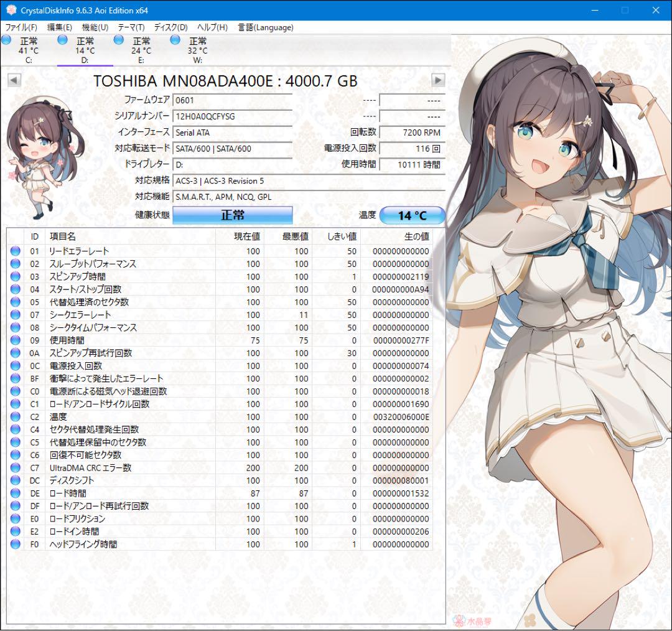The width and height of the screenshot is (672, 631).
Task: Click status orb for C6 回復不可能セクタ数
Action: pyautogui.click(x=16, y=455)
